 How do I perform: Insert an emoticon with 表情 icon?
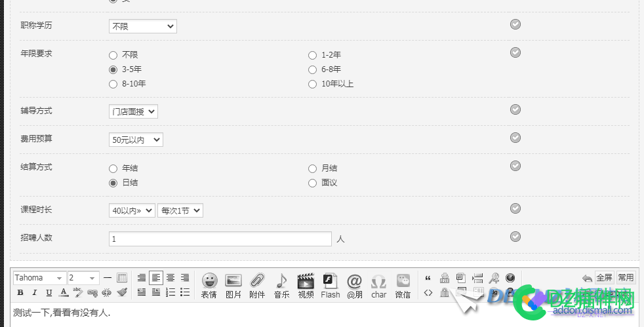(209, 286)
